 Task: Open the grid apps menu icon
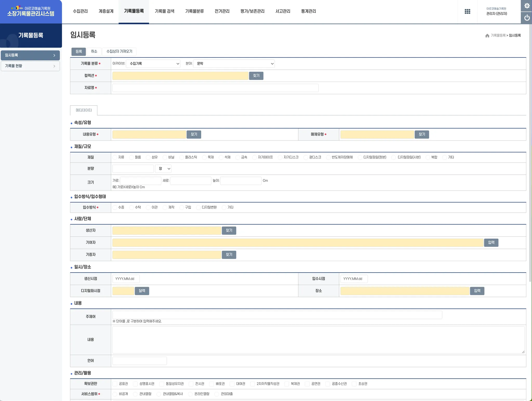point(467,11)
